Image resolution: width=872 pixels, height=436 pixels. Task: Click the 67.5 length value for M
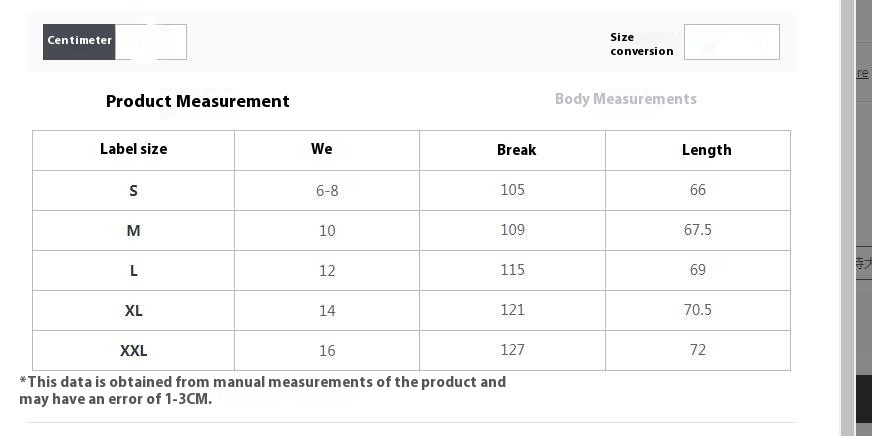pos(697,230)
